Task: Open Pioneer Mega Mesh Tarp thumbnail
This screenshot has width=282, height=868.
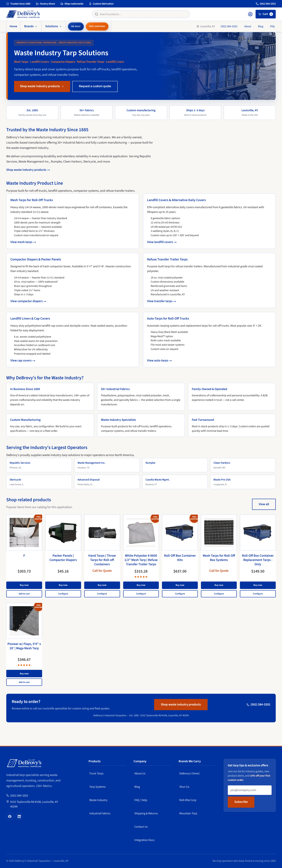Action: click(x=24, y=621)
